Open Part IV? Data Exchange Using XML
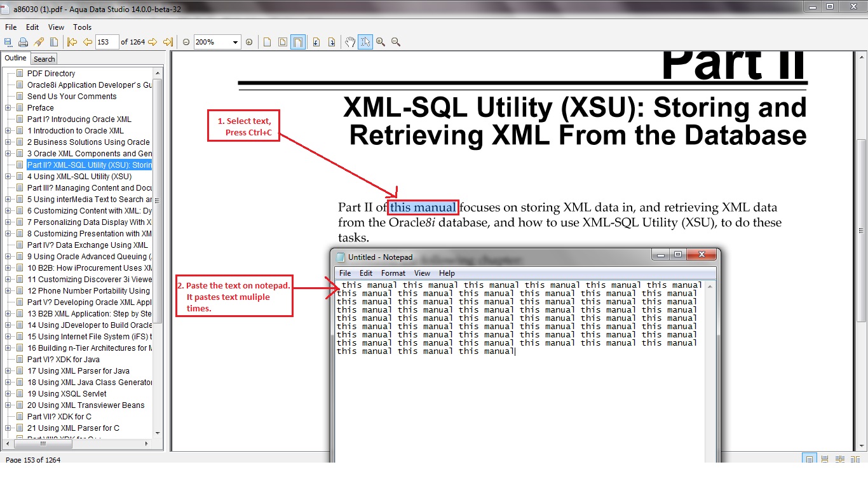This screenshot has width=868, height=488. (88, 245)
